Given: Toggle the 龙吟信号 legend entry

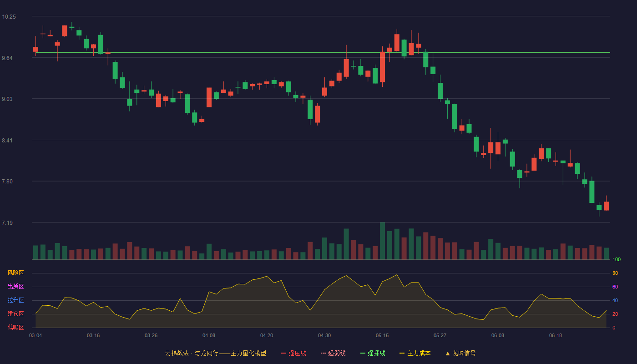Looking at the screenshot, I should pos(460,353).
